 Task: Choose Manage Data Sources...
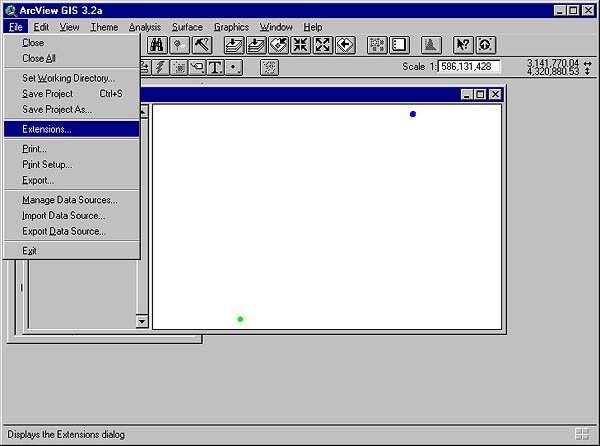72,200
